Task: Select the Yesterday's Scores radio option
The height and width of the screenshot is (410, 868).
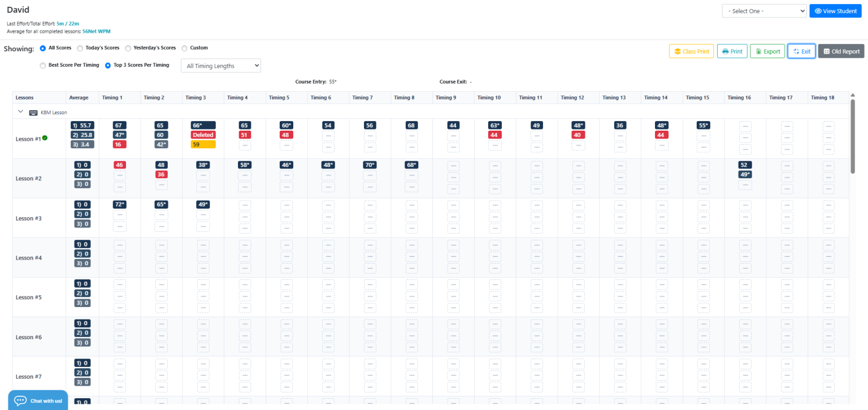Action: tap(128, 49)
